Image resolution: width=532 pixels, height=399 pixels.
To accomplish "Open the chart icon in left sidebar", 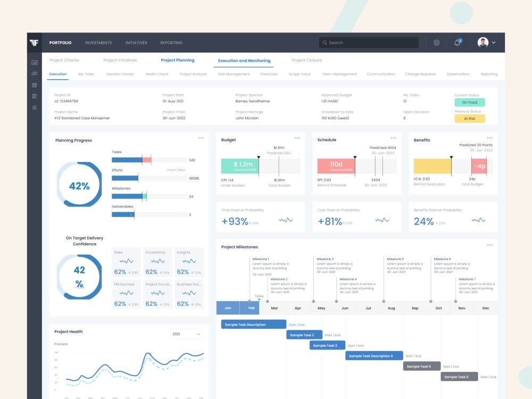I will coord(34,62).
